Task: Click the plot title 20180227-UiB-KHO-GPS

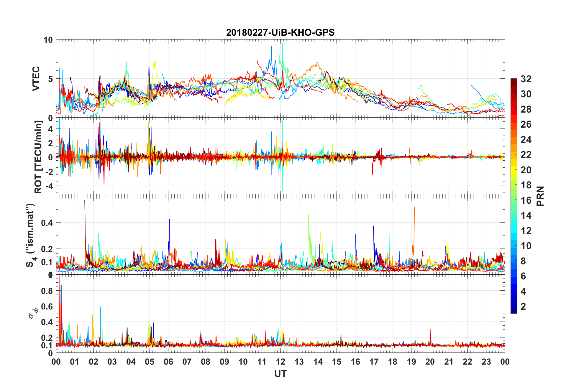Action: pyautogui.click(x=280, y=32)
